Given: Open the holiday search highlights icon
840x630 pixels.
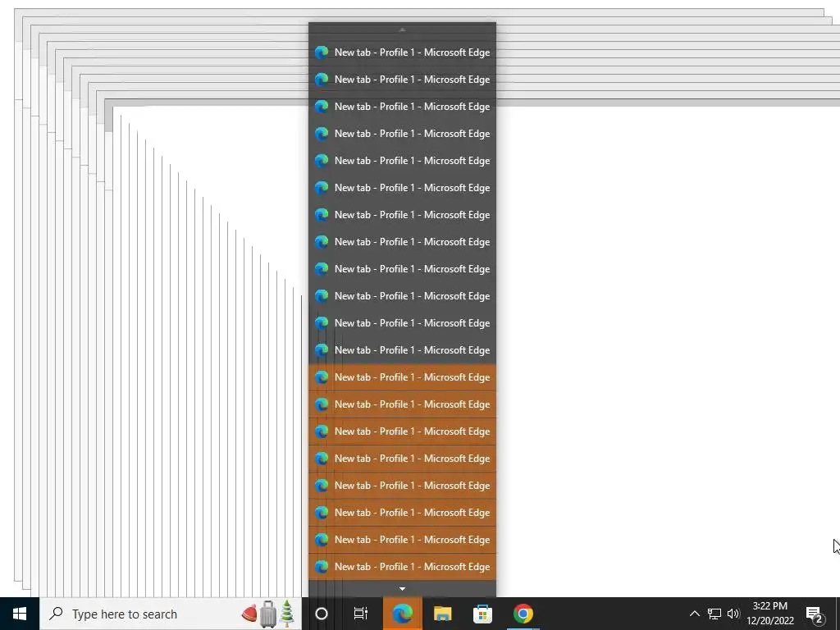Looking at the screenshot, I should click(x=268, y=614).
